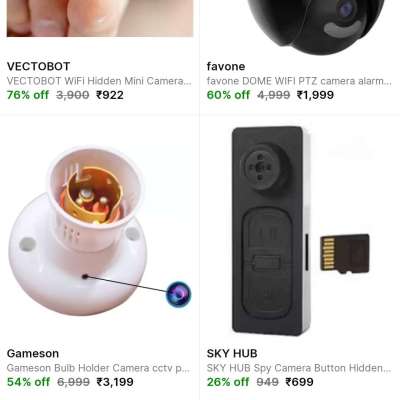Click the SKY HUB brand name
Screen dimensions: 400x400
tap(232, 353)
